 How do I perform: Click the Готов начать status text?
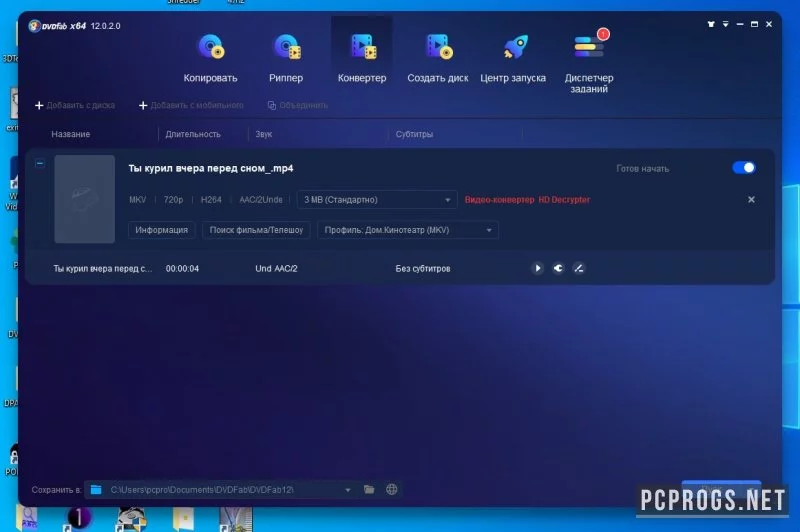642,168
